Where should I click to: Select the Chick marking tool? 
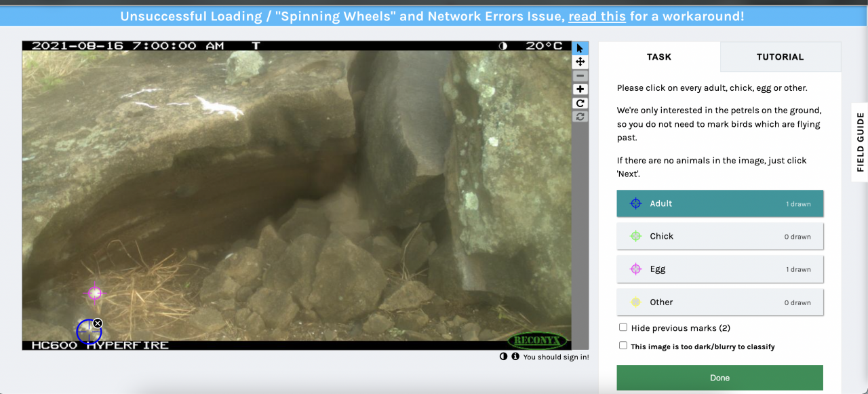coord(720,236)
